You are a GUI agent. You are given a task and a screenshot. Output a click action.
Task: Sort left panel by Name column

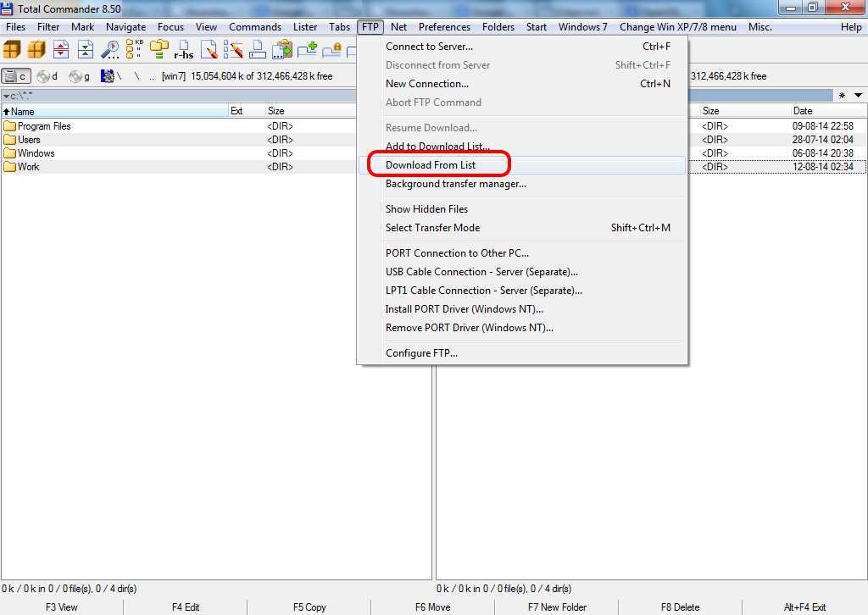pyautogui.click(x=114, y=111)
